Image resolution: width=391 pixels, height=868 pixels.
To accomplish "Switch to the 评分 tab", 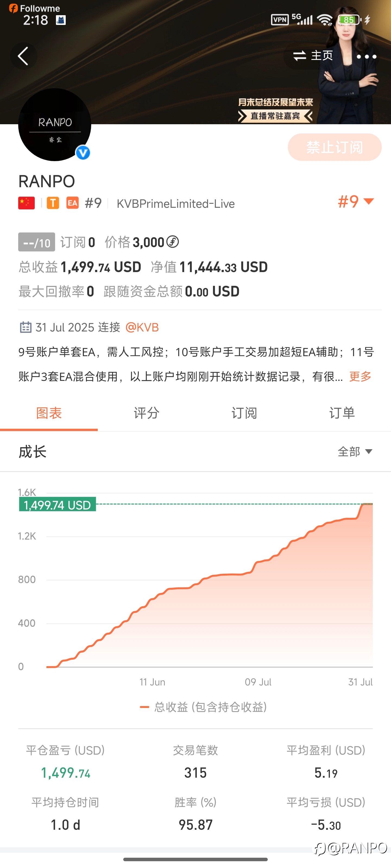I will [x=146, y=413].
